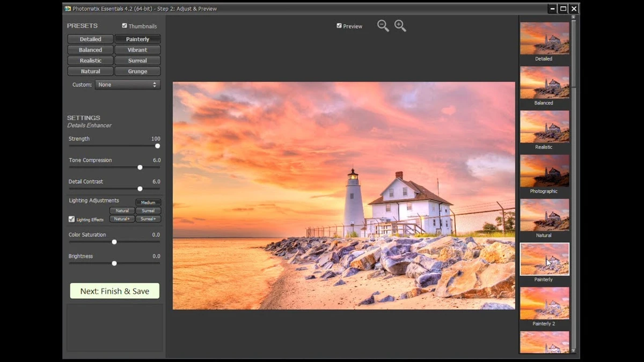The width and height of the screenshot is (644, 362).
Task: Pick the Painterly 2 thumbnail
Action: point(544,304)
